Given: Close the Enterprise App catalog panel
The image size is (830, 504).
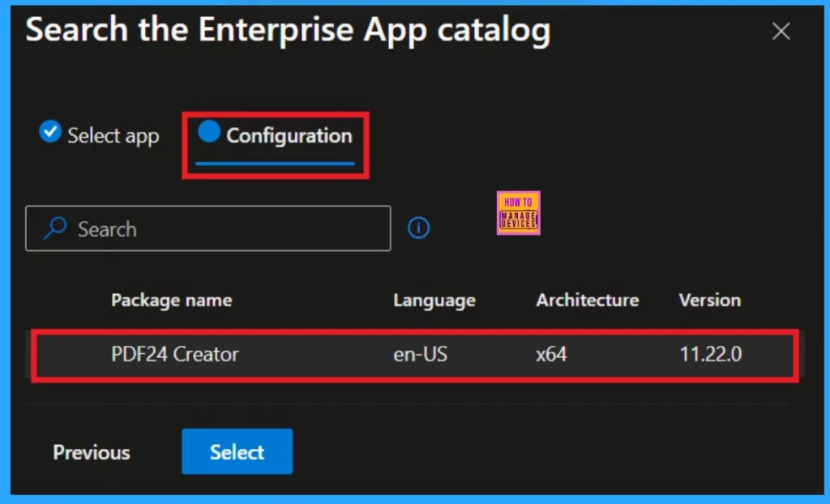Looking at the screenshot, I should pos(781,32).
